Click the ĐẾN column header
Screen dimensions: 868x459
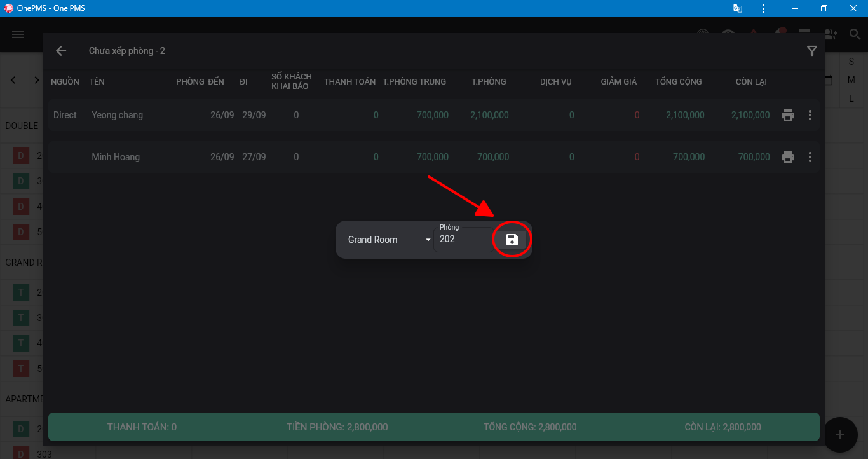pyautogui.click(x=216, y=81)
